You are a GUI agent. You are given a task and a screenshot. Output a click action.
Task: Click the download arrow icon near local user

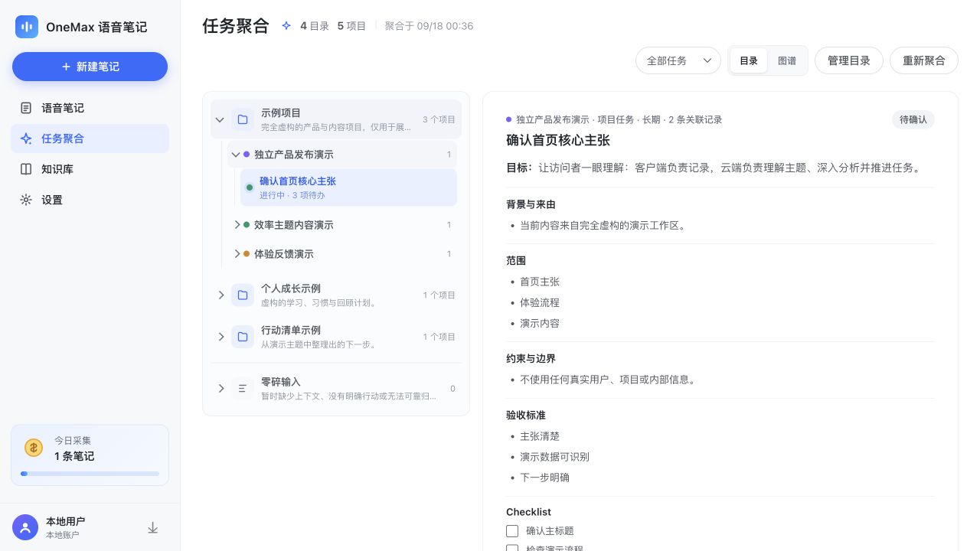pyautogui.click(x=152, y=527)
